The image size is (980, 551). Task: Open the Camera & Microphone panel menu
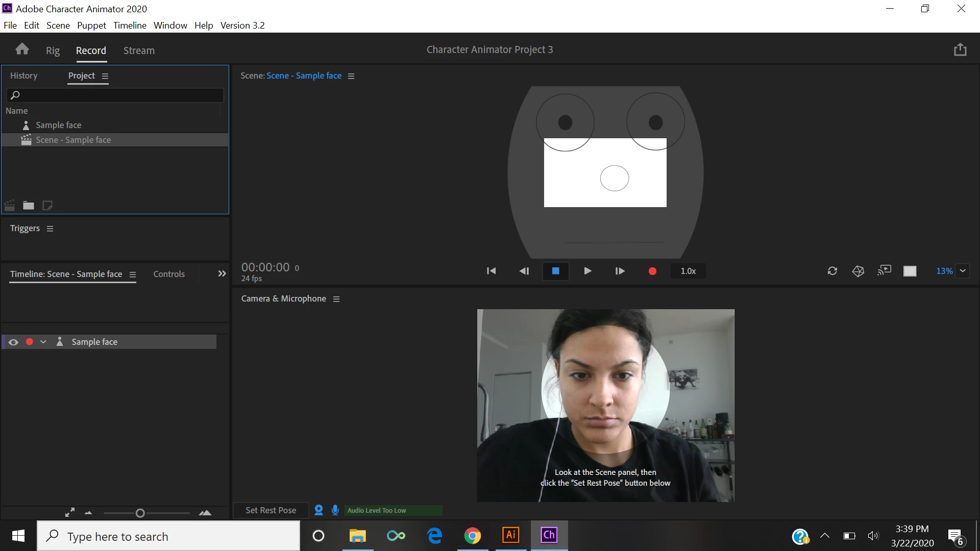click(336, 299)
